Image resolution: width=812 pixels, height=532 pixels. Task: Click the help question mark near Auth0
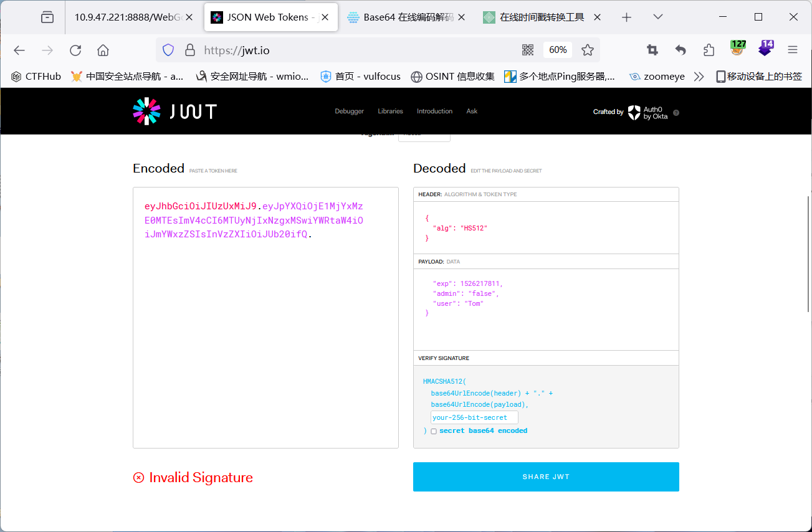676,113
